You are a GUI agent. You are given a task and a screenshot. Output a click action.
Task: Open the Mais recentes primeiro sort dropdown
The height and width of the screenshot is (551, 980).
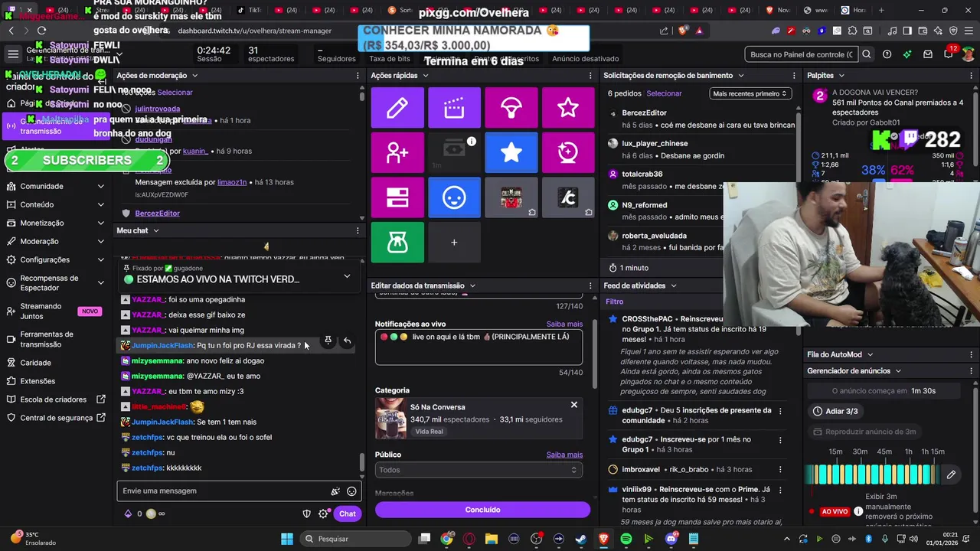(750, 93)
